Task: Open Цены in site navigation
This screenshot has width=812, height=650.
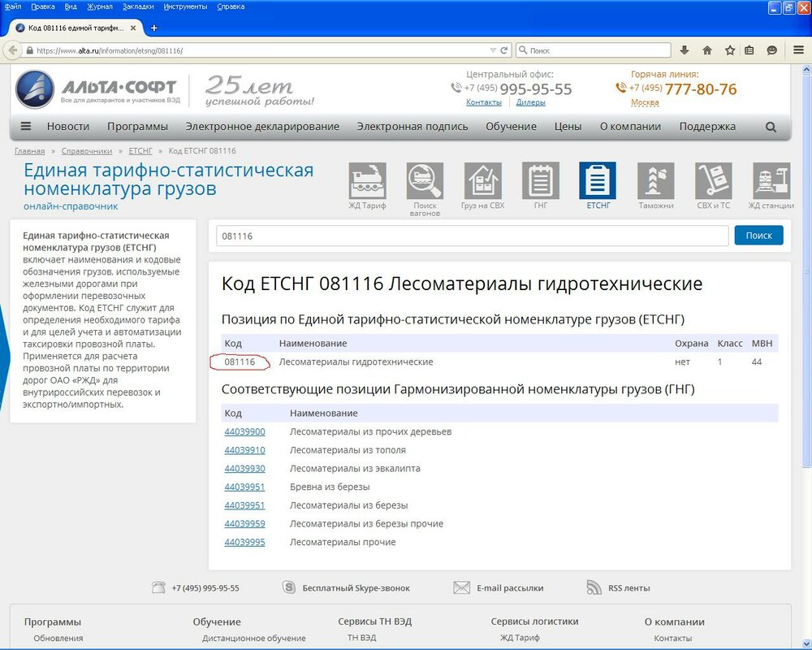Action: (568, 127)
